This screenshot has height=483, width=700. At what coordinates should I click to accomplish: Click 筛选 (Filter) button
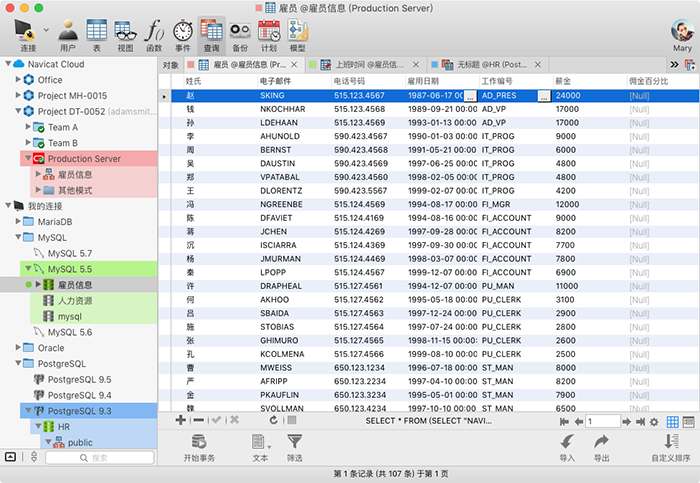coord(295,448)
